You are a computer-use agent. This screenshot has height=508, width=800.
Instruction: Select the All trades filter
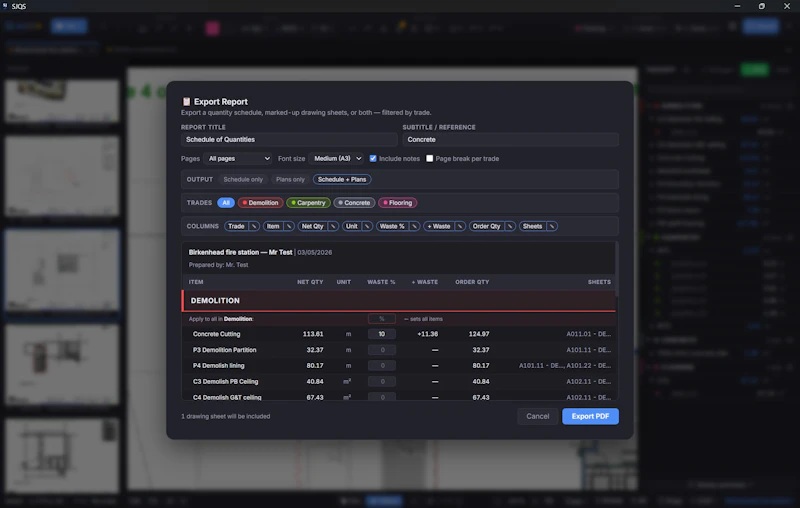pyautogui.click(x=226, y=202)
